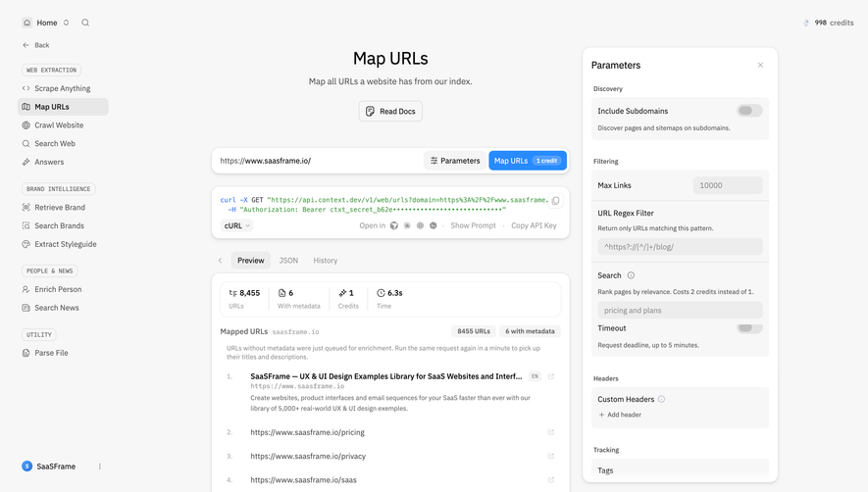Click the Search 'pricing and plans' input field
Image resolution: width=868 pixels, height=492 pixels.
click(x=680, y=311)
